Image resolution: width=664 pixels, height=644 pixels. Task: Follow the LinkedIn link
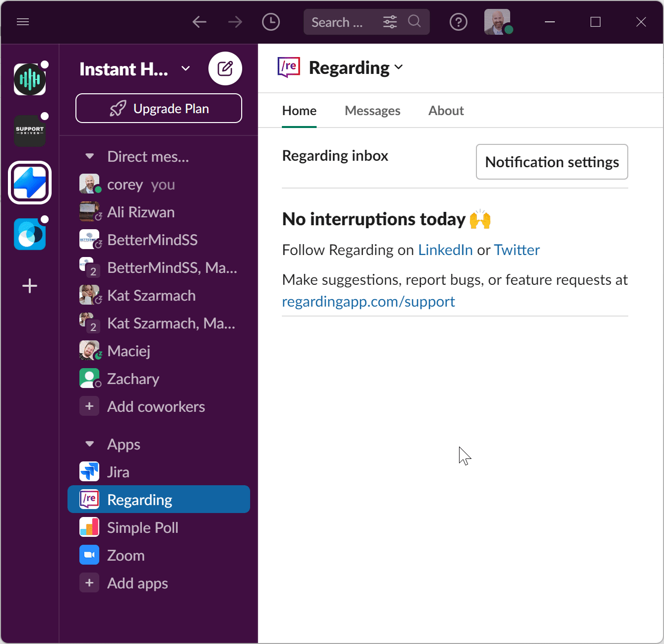[445, 250]
